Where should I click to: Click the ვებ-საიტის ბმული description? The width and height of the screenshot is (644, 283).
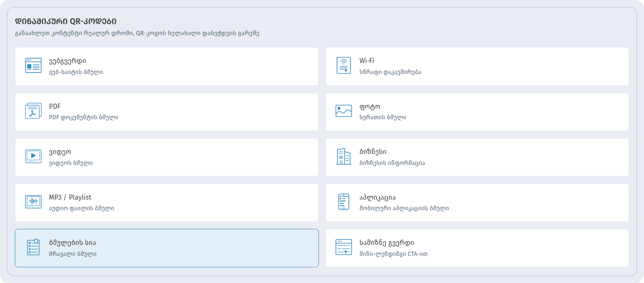point(76,72)
